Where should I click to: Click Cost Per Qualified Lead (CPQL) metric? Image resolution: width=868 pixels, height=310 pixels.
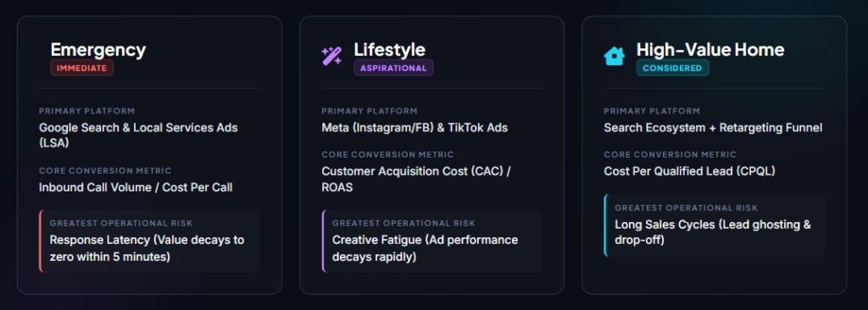690,172
